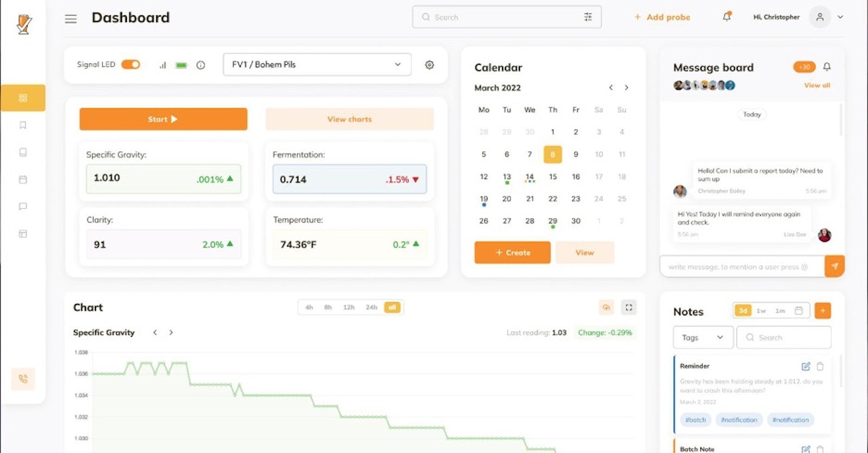Select the 12h chart range tab
Image resolution: width=868 pixels, height=453 pixels.
pyautogui.click(x=349, y=307)
